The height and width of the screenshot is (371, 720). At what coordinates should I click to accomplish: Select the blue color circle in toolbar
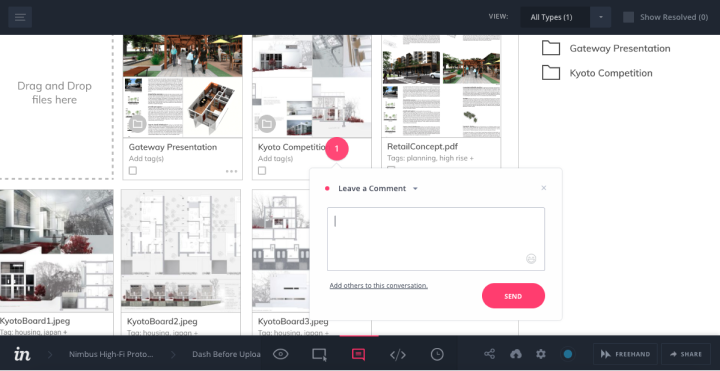click(568, 354)
